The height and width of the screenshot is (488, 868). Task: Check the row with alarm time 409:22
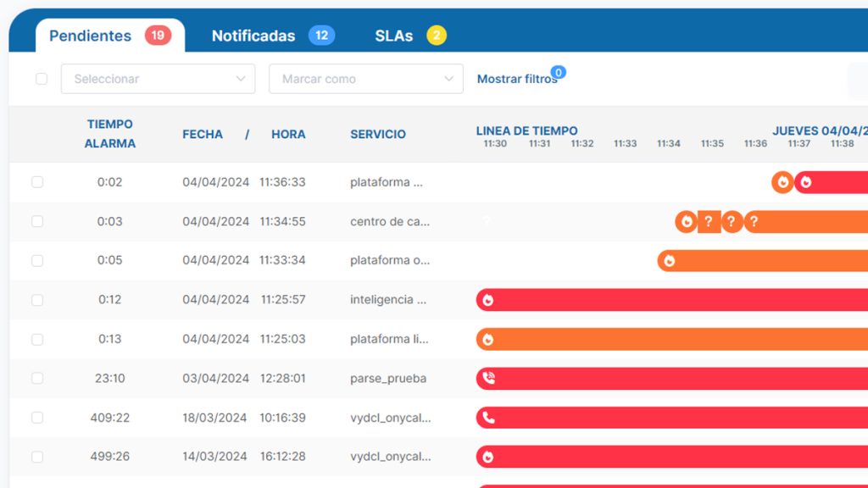(x=37, y=417)
